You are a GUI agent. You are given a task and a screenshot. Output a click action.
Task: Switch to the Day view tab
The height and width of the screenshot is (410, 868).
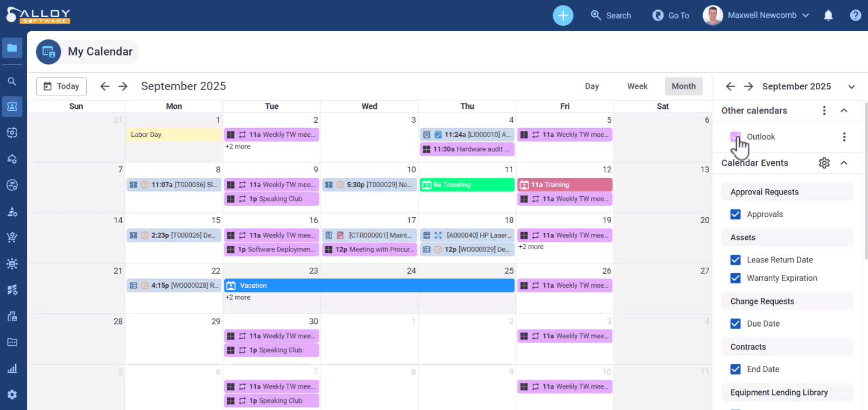(x=592, y=86)
